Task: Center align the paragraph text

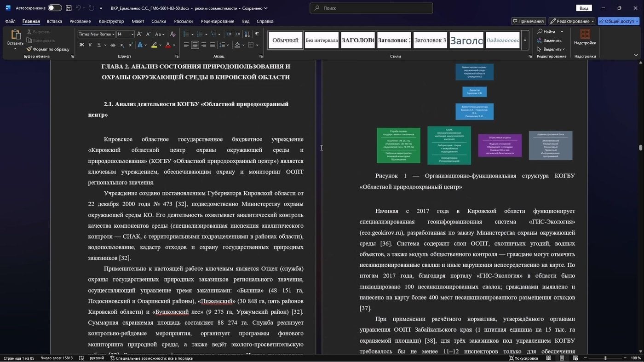Action: coord(195,45)
